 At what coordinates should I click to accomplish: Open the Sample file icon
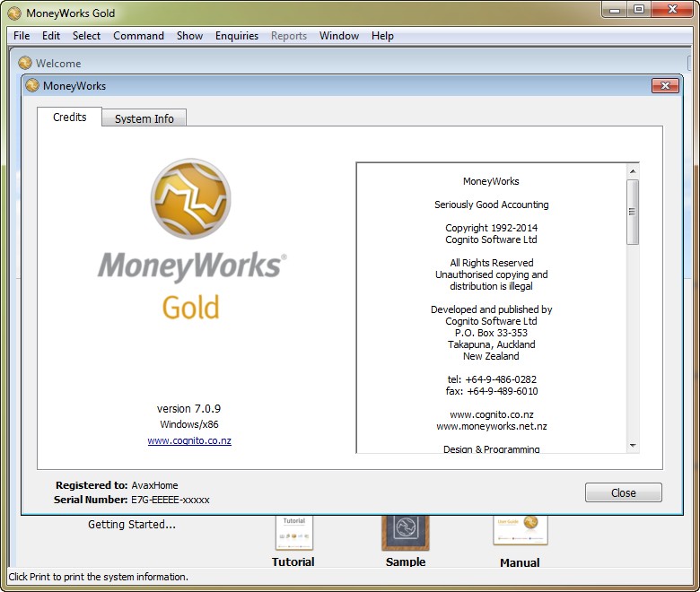pyautogui.click(x=406, y=532)
